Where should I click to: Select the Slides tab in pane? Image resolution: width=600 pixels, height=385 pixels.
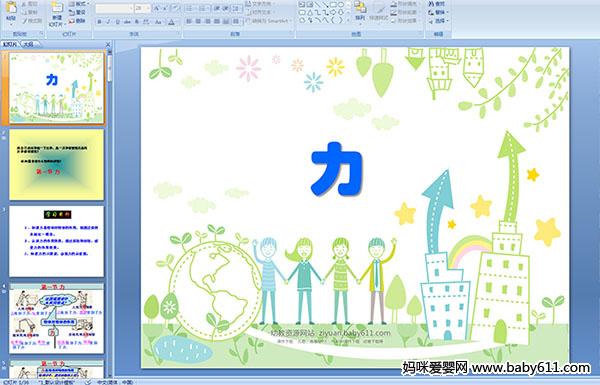[x=10, y=44]
